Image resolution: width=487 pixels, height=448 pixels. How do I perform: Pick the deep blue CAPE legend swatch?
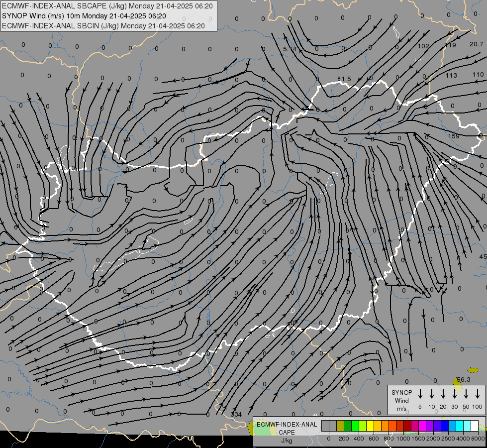(x=444, y=426)
